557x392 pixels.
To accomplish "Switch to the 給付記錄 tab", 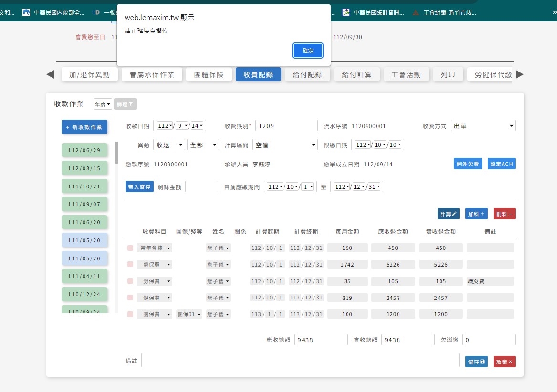I will point(307,74).
